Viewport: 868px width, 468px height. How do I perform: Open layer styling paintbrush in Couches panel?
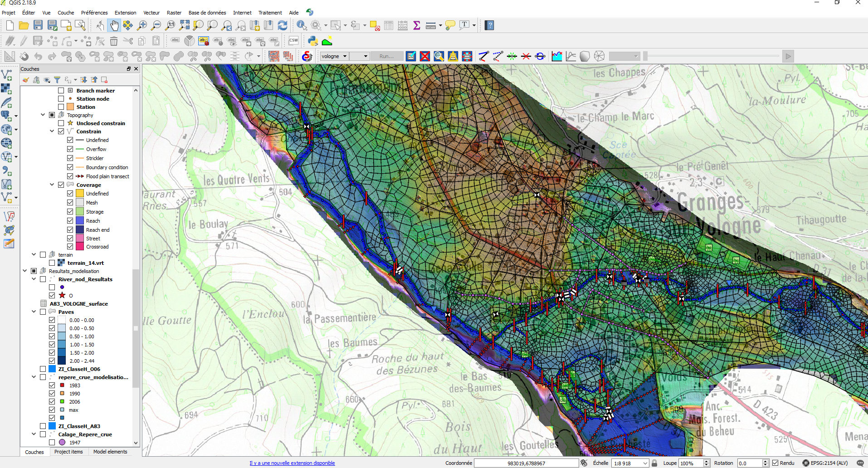[26, 80]
